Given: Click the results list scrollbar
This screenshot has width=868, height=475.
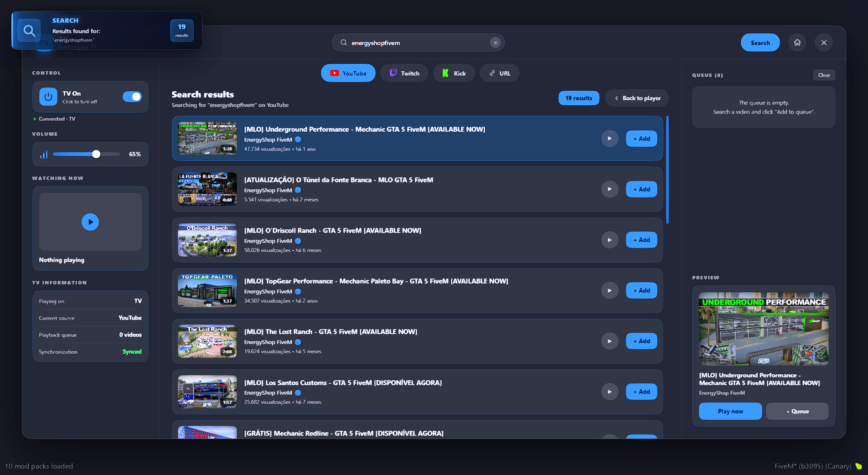Looking at the screenshot, I should click(x=667, y=170).
